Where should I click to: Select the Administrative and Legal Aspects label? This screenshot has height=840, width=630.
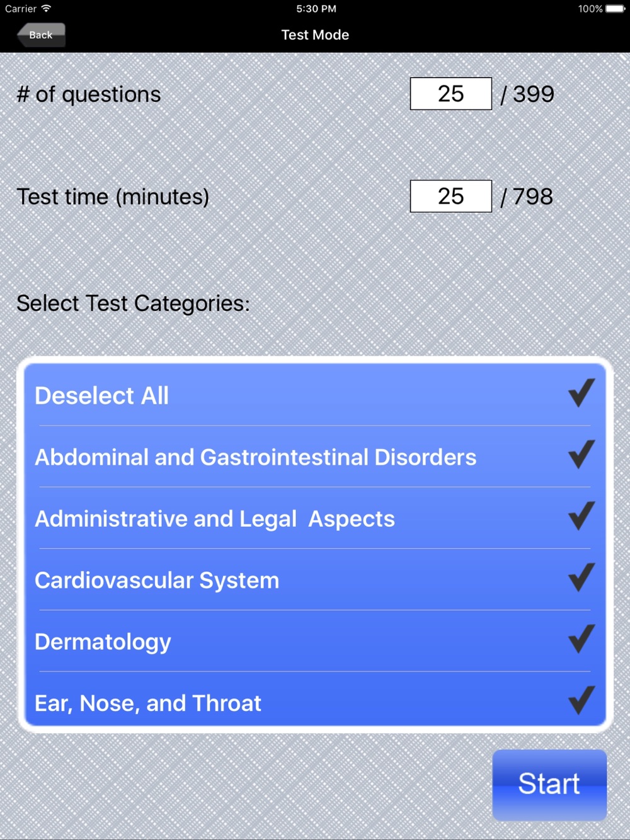point(215,519)
